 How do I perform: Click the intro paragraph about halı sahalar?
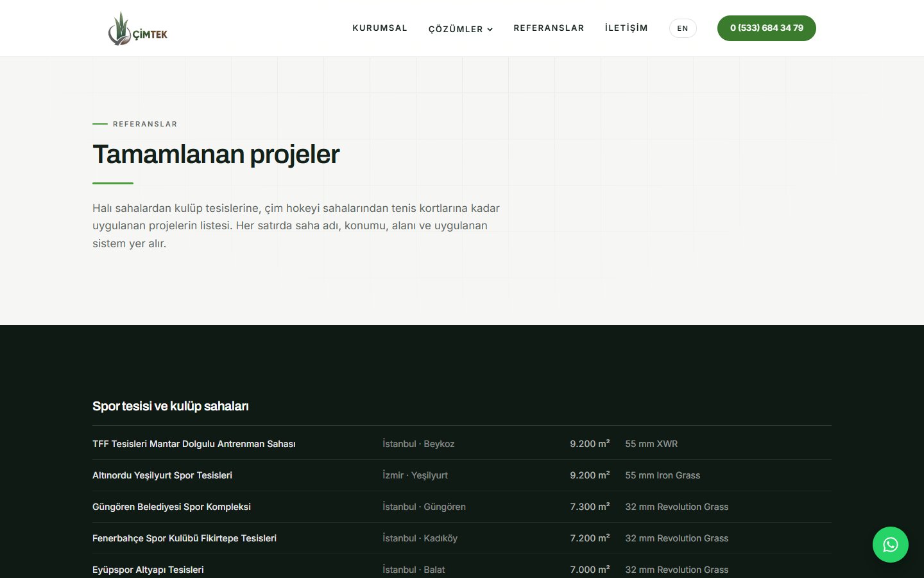pyautogui.click(x=296, y=225)
